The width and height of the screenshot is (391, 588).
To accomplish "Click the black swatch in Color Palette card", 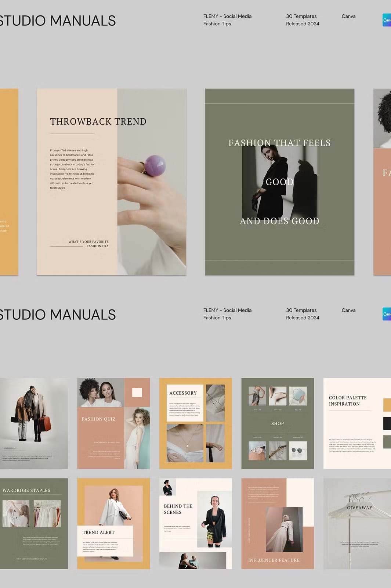I will (387, 423).
